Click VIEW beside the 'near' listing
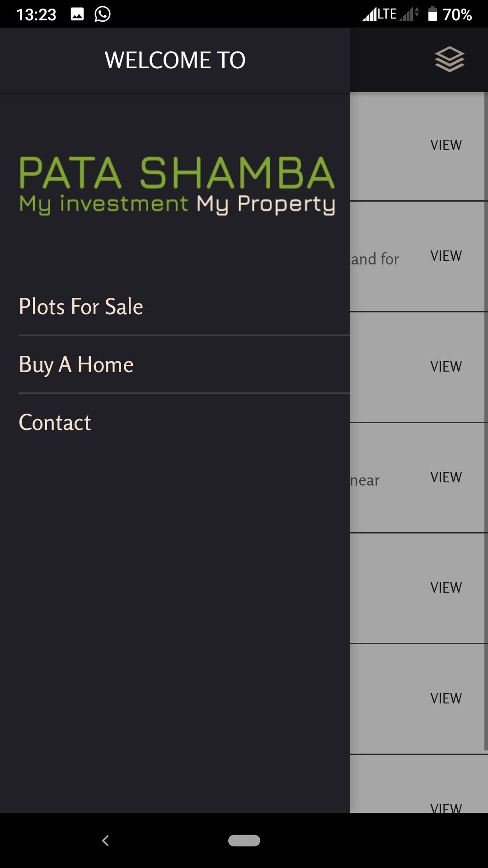This screenshot has height=868, width=488. [x=446, y=477]
